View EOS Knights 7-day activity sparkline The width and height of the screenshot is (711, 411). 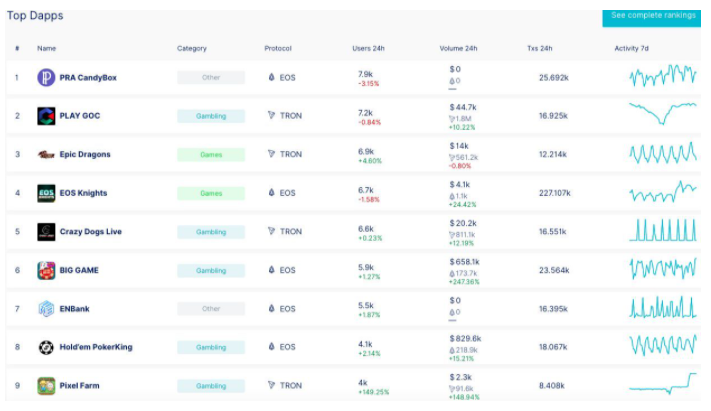click(x=663, y=191)
